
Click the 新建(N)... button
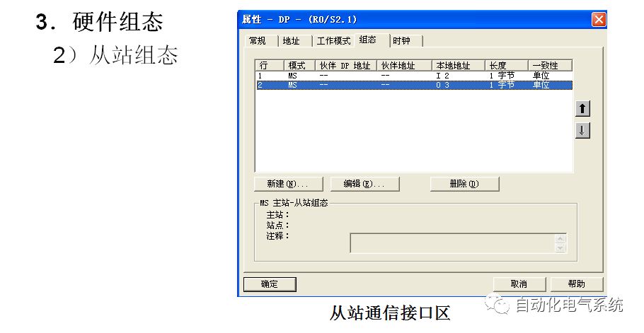288,184
